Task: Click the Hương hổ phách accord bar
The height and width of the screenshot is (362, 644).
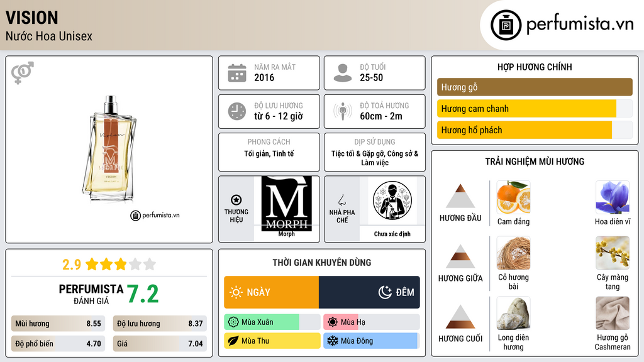Action: tap(535, 129)
